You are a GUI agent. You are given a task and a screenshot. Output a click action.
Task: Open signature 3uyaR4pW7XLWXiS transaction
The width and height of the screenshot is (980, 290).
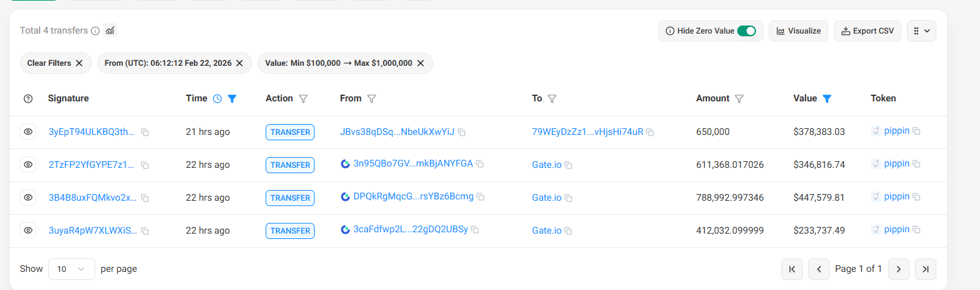click(x=93, y=230)
